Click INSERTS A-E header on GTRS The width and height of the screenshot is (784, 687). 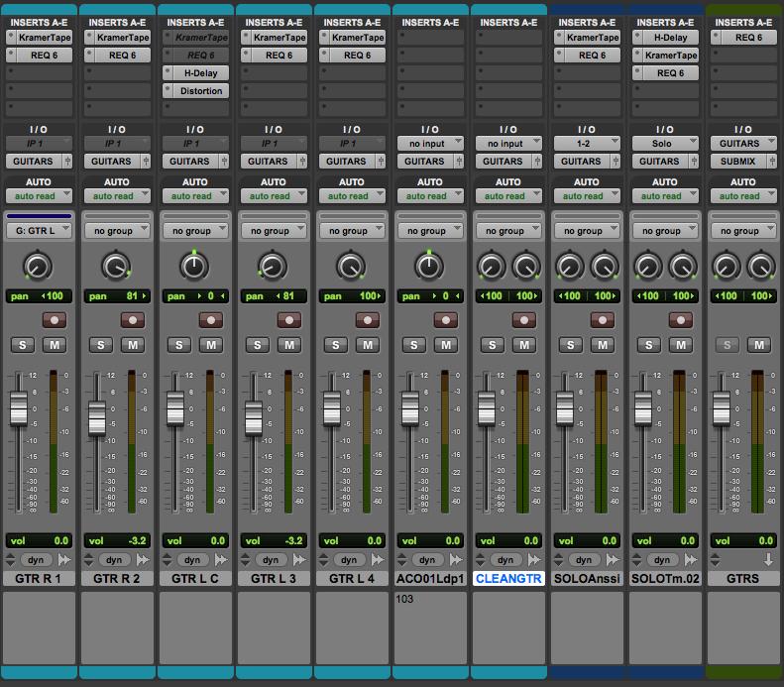(x=743, y=23)
